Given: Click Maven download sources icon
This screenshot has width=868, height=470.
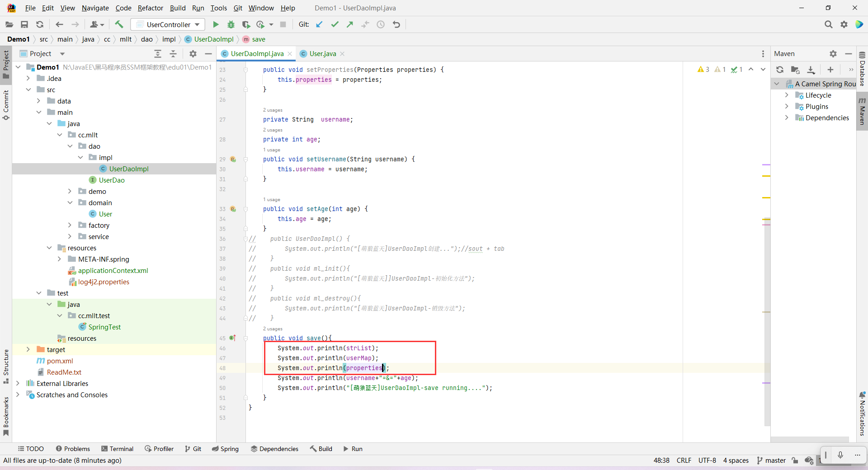Looking at the screenshot, I should pyautogui.click(x=811, y=70).
